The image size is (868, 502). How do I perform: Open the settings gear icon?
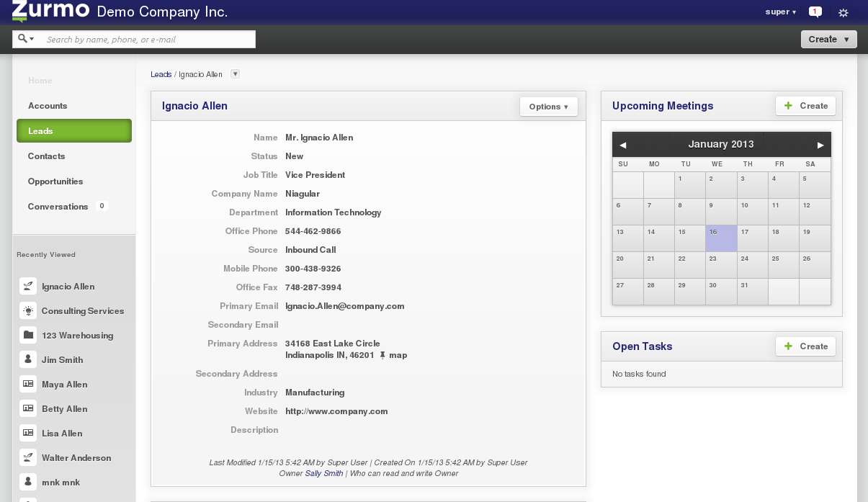coord(844,12)
